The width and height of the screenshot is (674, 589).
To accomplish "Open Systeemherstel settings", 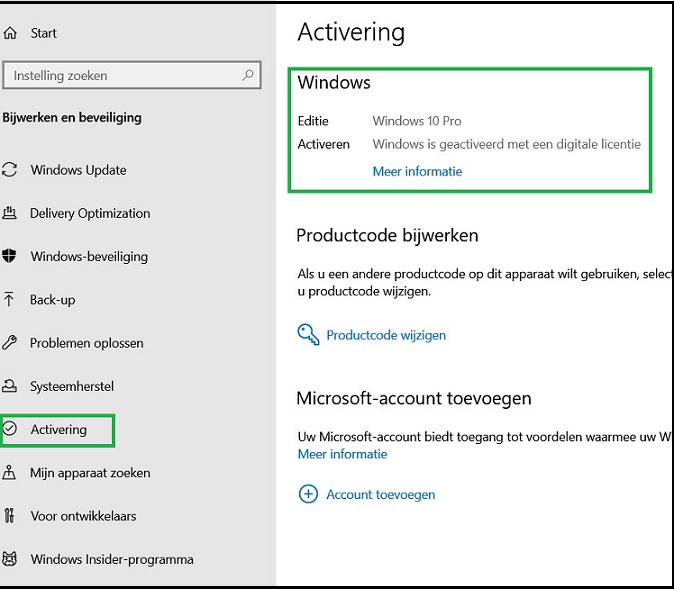I will pos(72,386).
